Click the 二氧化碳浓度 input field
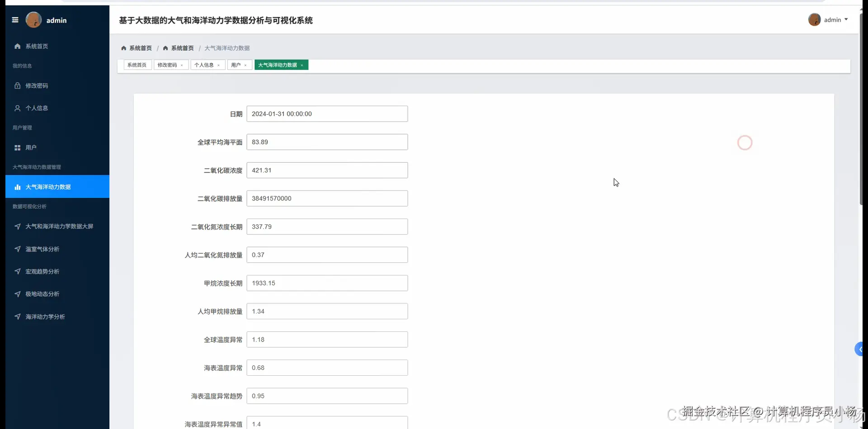Screen dimensions: 868x429 click(327, 170)
